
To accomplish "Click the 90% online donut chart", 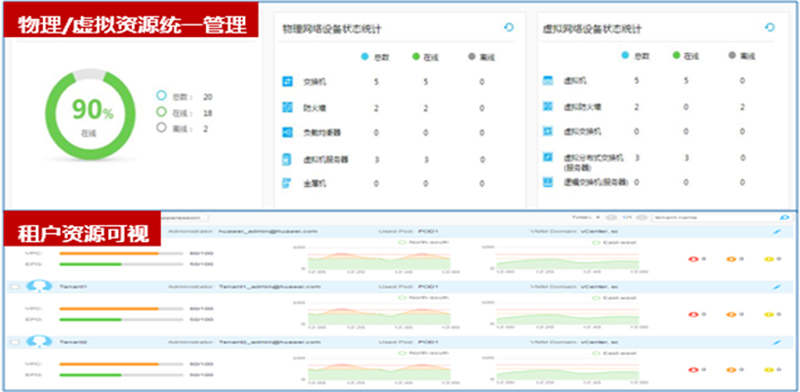I will tap(91, 114).
